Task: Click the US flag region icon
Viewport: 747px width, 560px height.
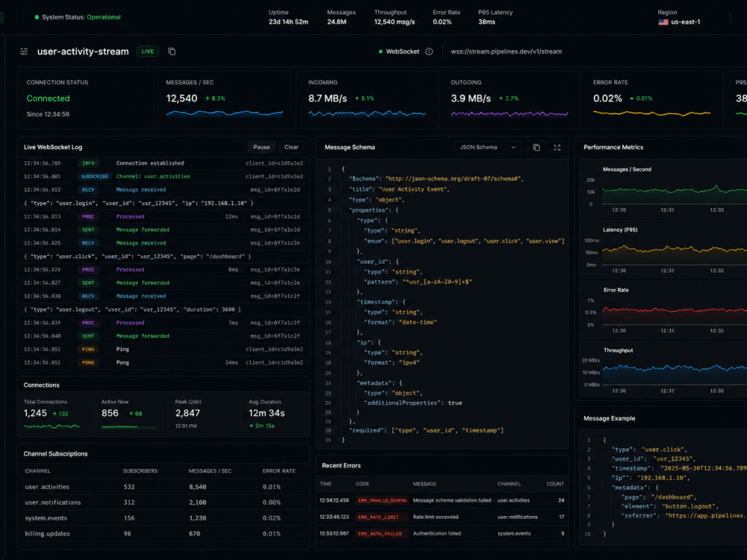Action: click(x=663, y=22)
